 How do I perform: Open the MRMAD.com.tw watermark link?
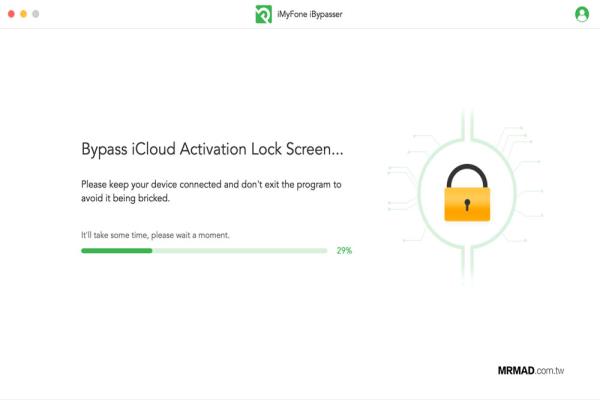pyautogui.click(x=531, y=371)
